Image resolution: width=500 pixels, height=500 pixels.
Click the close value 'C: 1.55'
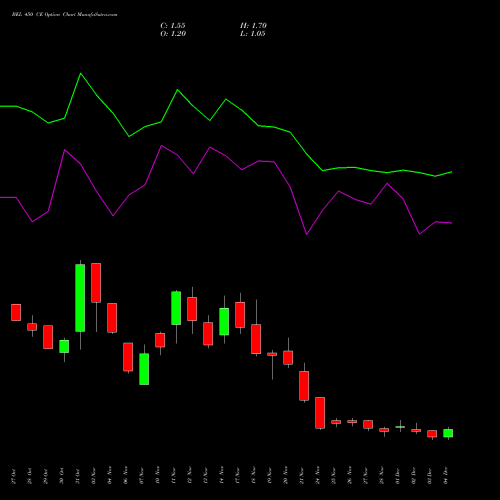[173, 26]
